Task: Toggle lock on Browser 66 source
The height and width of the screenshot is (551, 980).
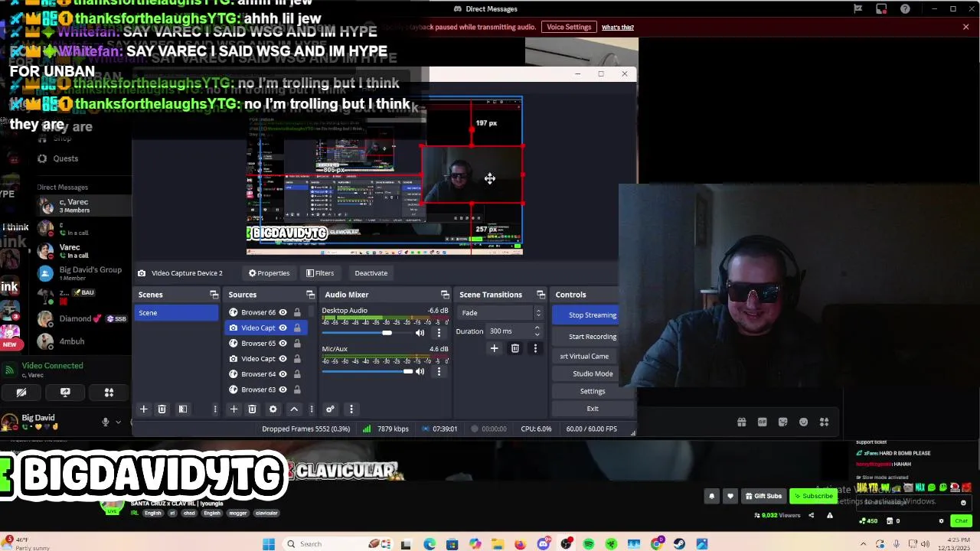Action: point(297,312)
